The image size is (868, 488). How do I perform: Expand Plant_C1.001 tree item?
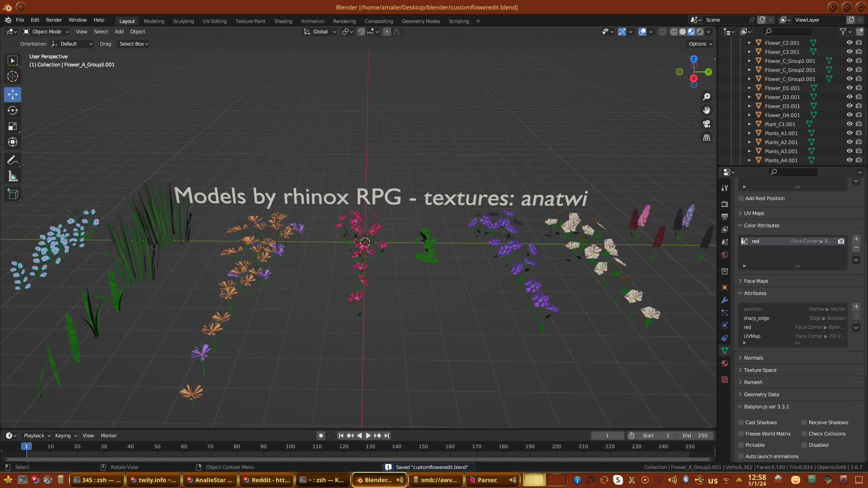click(749, 124)
